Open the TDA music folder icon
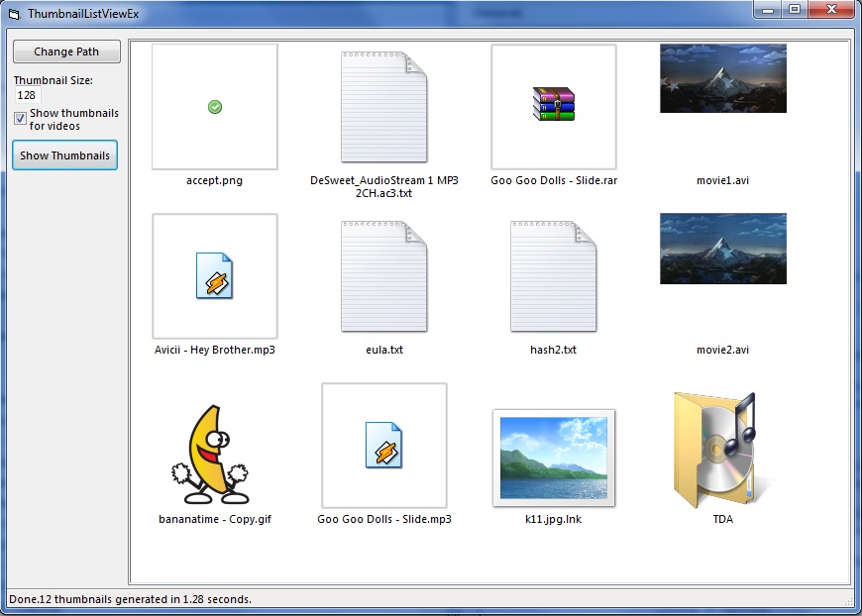This screenshot has height=616, width=862. point(721,446)
